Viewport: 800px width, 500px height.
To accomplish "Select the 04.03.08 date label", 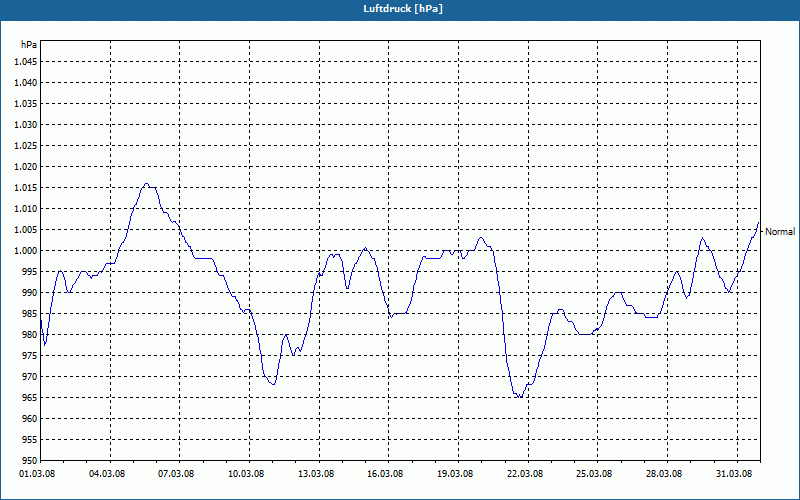I will [x=107, y=473].
